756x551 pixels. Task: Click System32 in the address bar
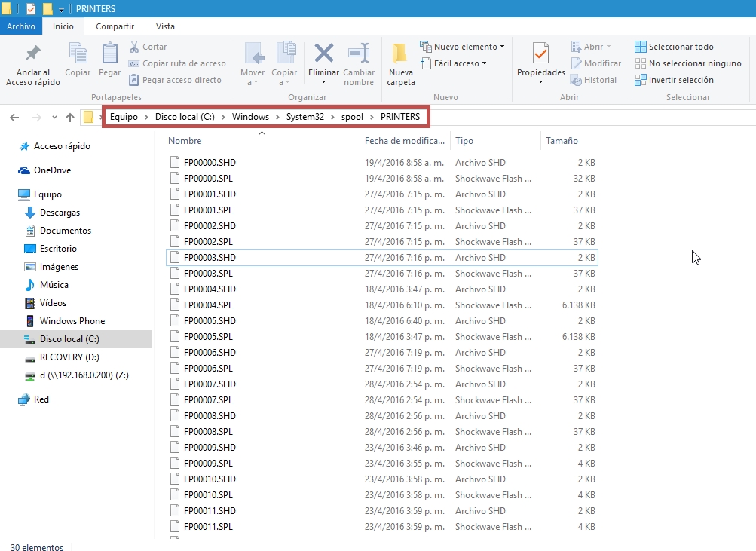click(305, 117)
